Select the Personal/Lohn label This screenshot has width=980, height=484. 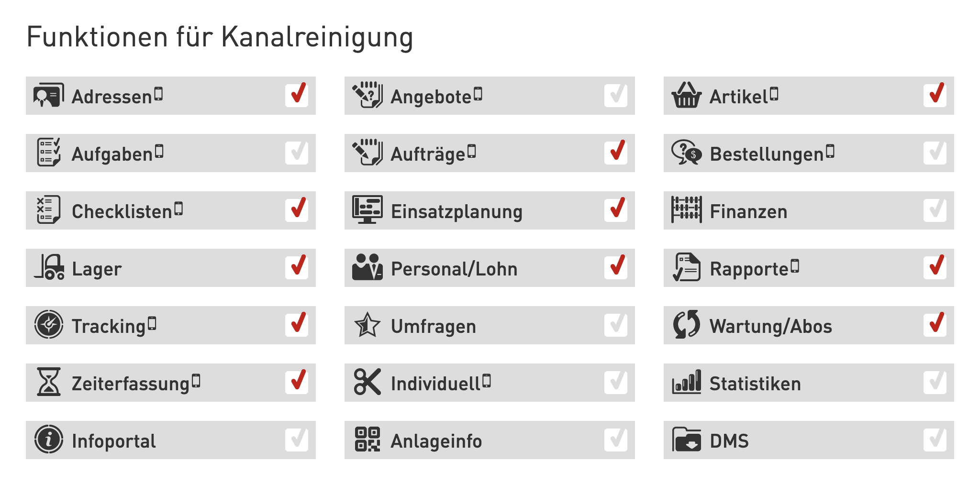coord(454,269)
